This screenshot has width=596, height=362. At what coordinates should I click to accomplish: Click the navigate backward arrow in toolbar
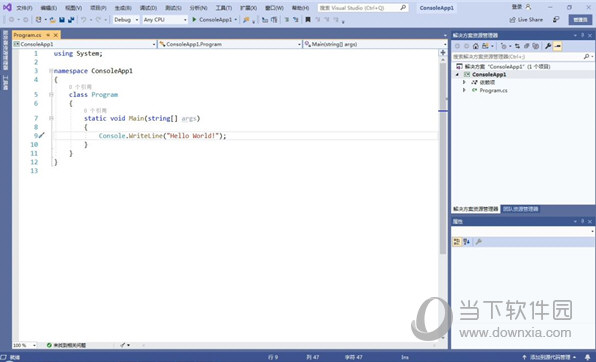(x=11, y=20)
